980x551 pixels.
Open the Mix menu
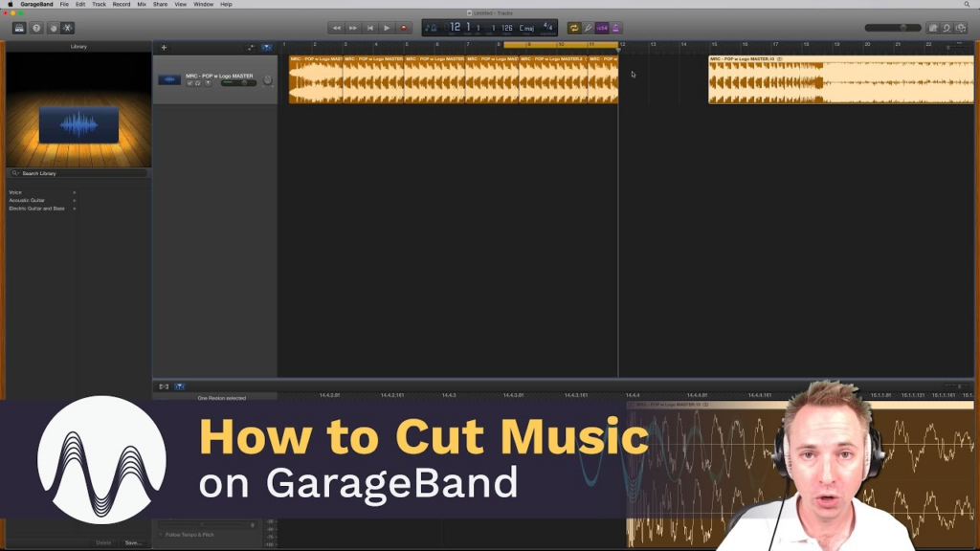click(142, 5)
